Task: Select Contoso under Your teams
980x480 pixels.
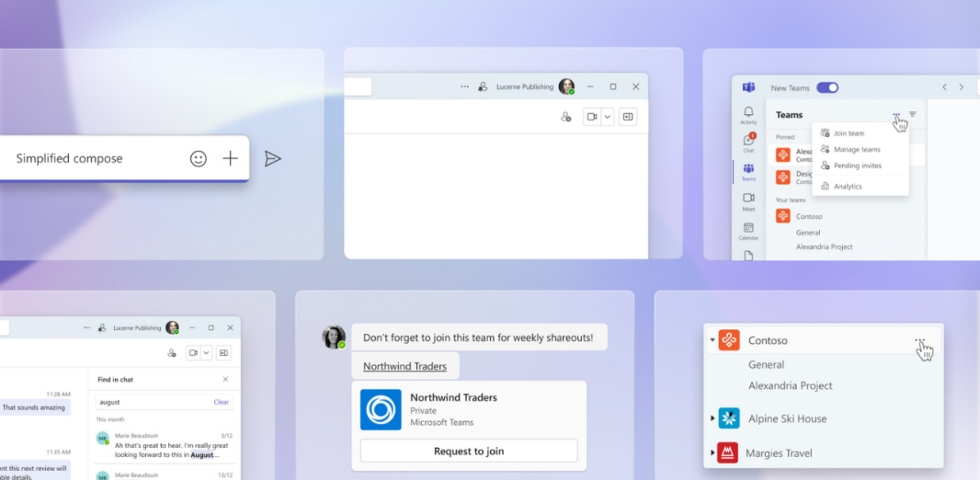Action: (809, 216)
